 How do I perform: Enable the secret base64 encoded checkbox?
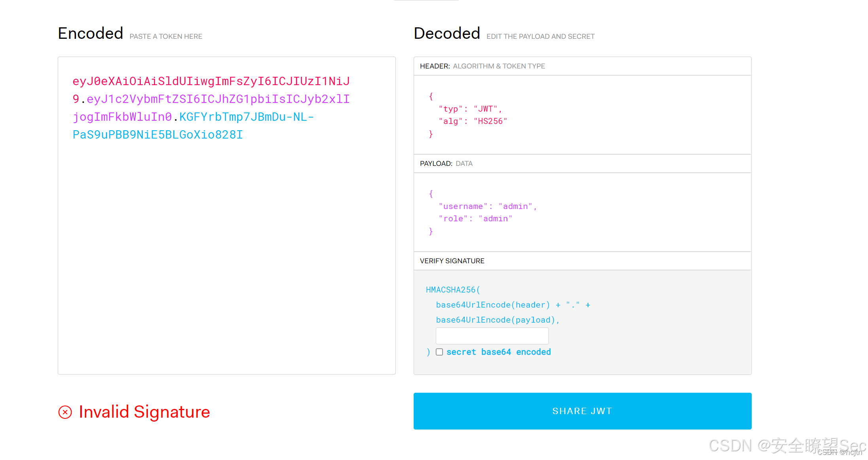439,352
